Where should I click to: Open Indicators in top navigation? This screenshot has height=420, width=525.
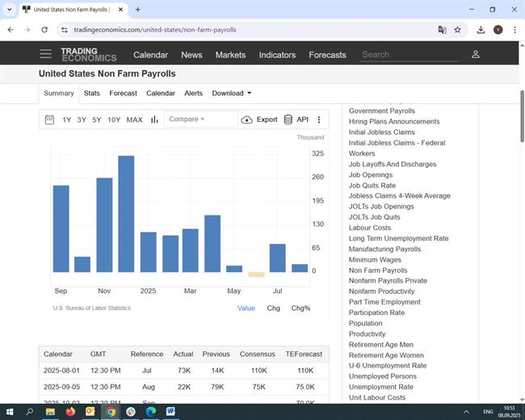(277, 55)
